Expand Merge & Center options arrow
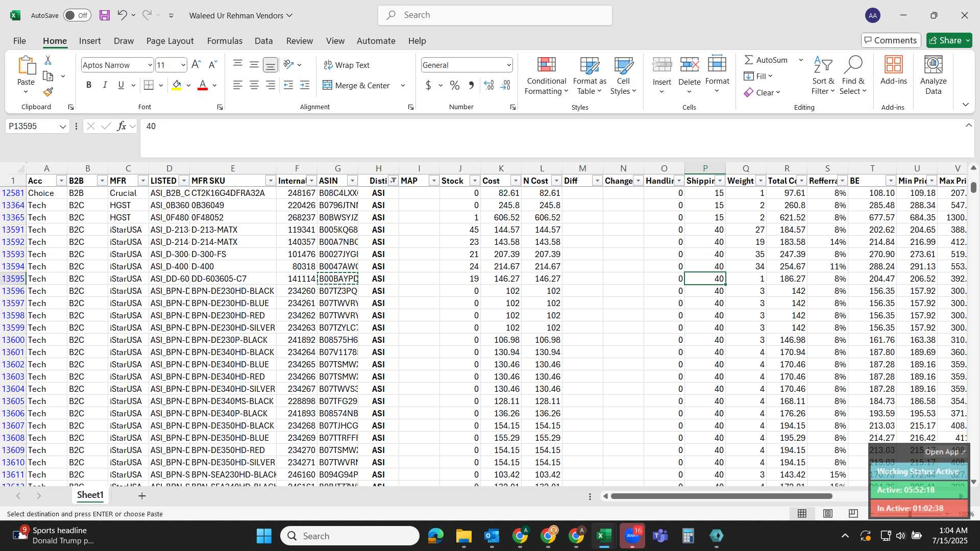Image resolution: width=980 pixels, height=551 pixels. pos(403,85)
